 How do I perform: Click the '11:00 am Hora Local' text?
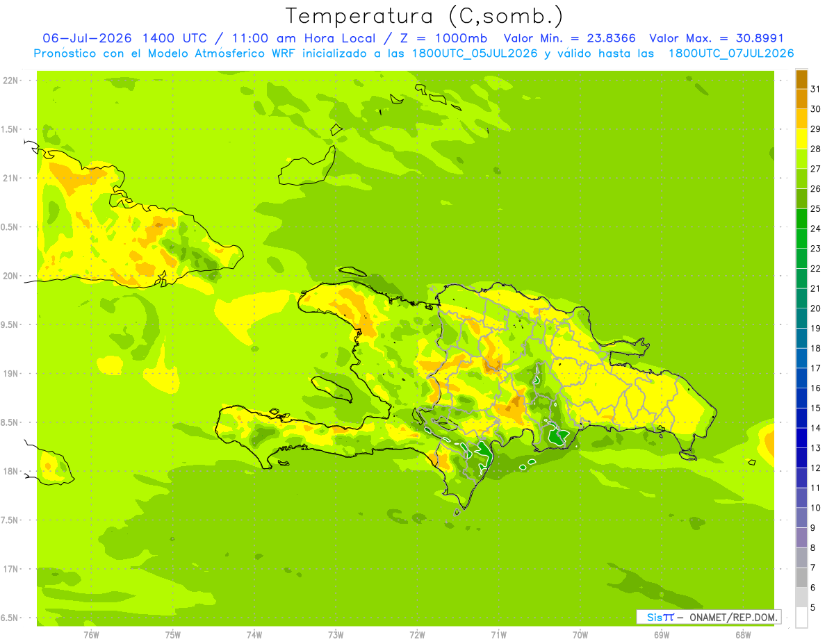point(304,38)
